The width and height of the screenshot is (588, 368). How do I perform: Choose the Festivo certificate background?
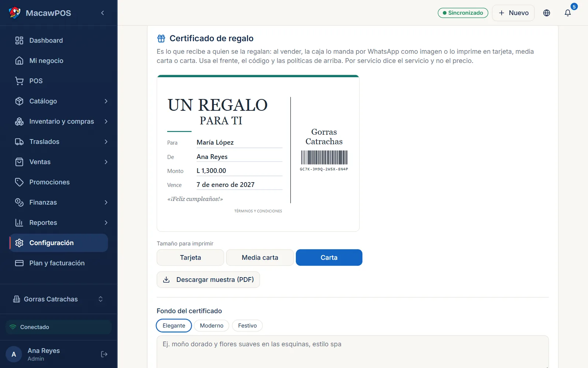point(247,326)
